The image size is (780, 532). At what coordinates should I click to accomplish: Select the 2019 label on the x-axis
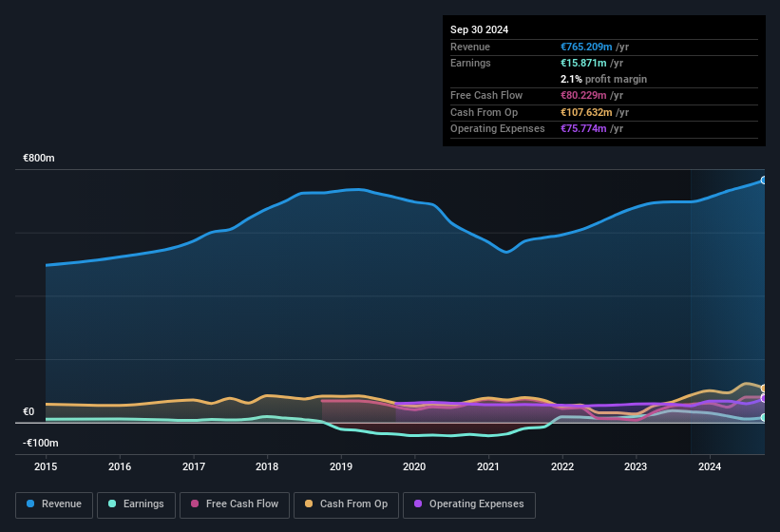click(x=340, y=466)
